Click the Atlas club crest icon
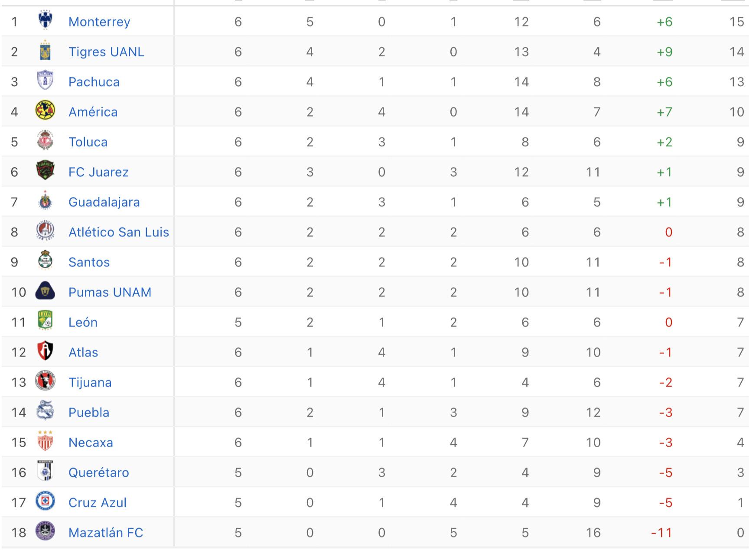This screenshot has width=756, height=550. 45,351
